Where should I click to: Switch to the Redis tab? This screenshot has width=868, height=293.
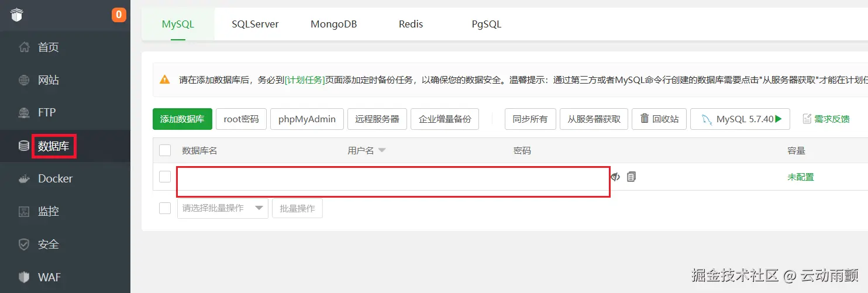pos(411,24)
